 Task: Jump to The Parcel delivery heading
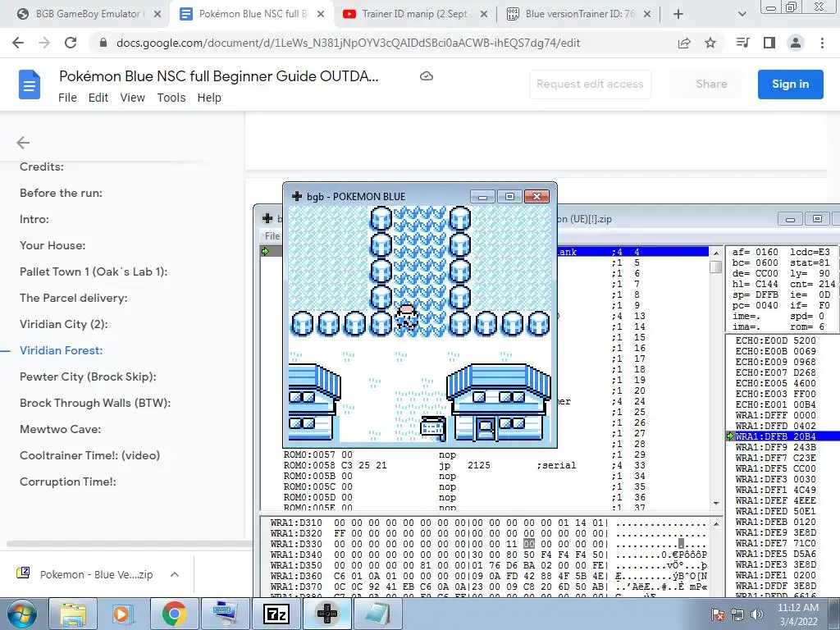(x=73, y=298)
